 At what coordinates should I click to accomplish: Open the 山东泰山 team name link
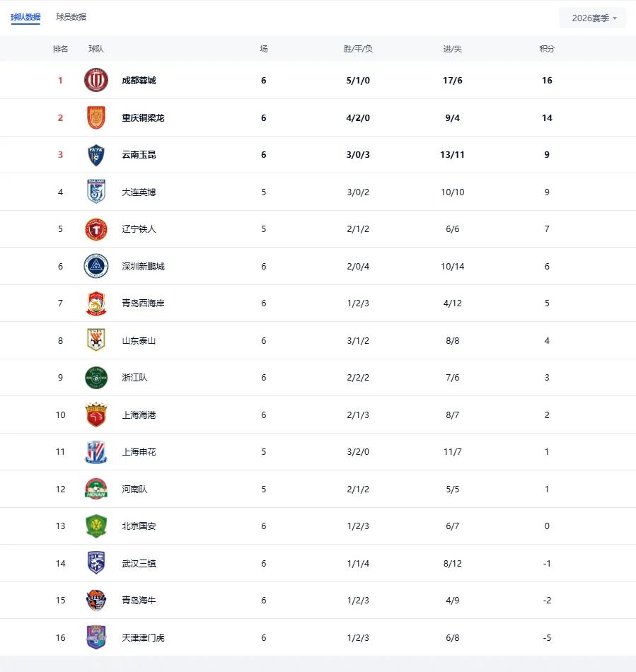(139, 341)
